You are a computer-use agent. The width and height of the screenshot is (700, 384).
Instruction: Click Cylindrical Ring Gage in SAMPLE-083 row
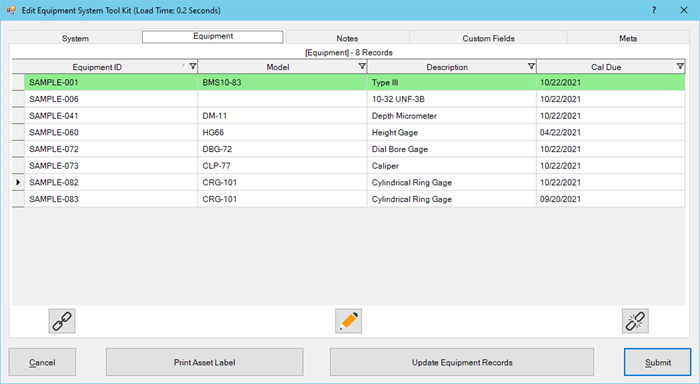451,199
